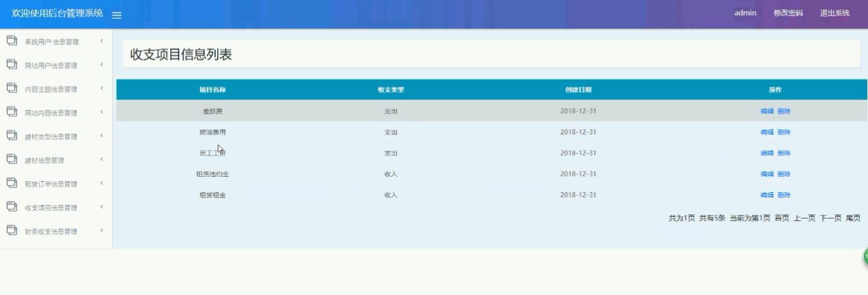Toggle the hamburger sidebar menu icon
868x295 pixels.
point(117,15)
